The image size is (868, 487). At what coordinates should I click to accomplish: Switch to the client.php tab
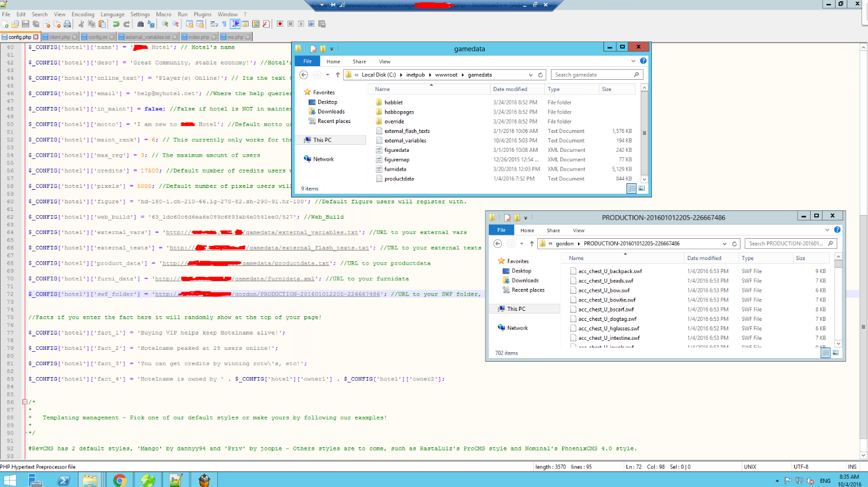[60, 37]
